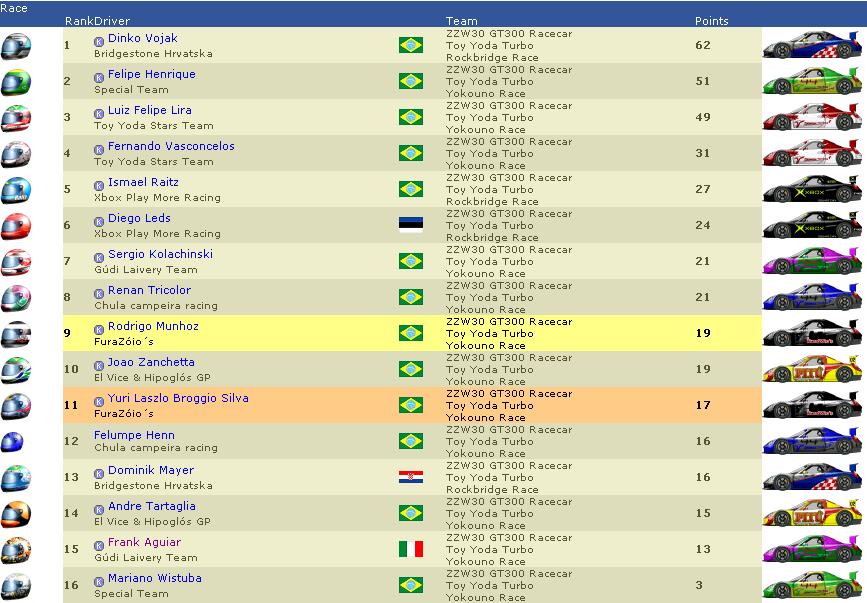Screen dimensions: 867x603
Task: Click the orange helmet in Andre Tartaglia's row
Action: pyautogui.click(x=16, y=514)
